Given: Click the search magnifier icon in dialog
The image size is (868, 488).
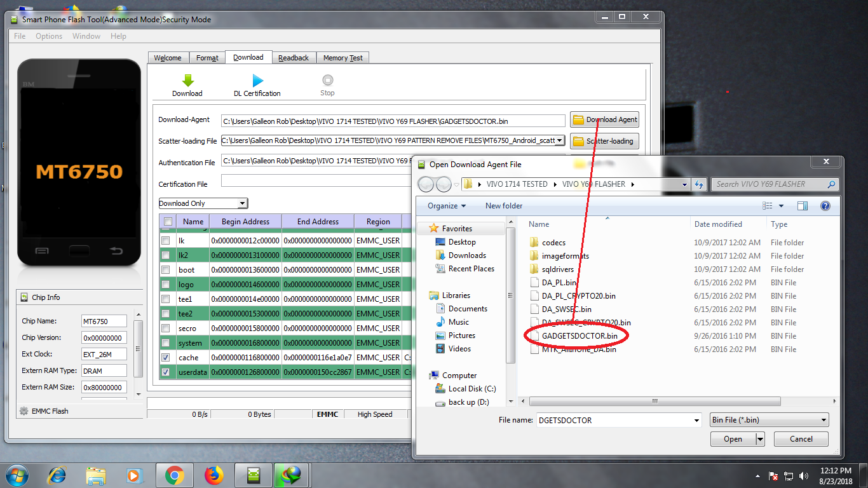Looking at the screenshot, I should click(831, 184).
